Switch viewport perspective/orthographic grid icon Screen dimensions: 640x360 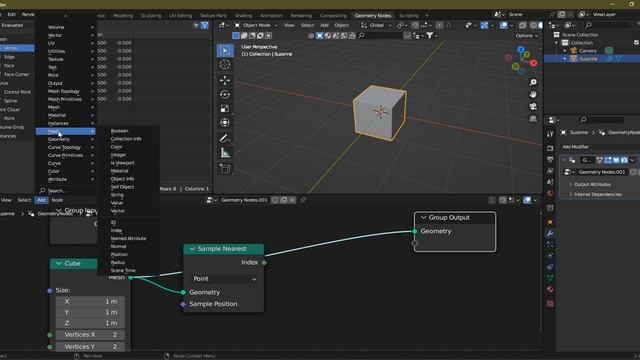(x=533, y=119)
